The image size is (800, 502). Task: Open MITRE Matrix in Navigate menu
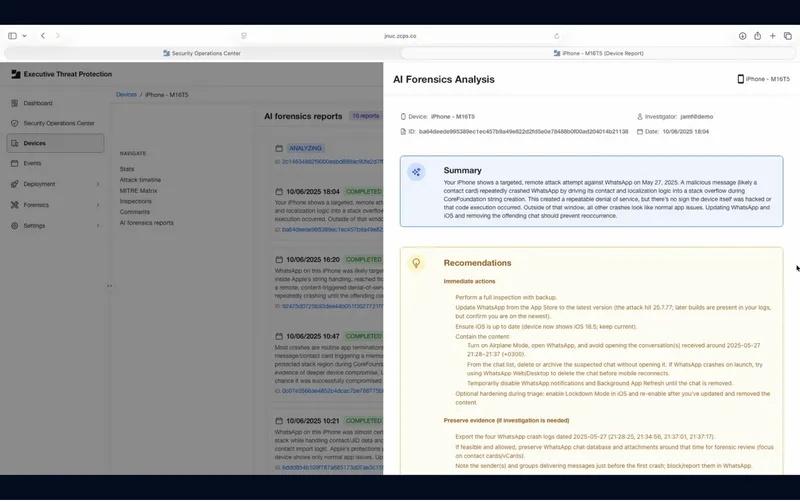tap(138, 190)
